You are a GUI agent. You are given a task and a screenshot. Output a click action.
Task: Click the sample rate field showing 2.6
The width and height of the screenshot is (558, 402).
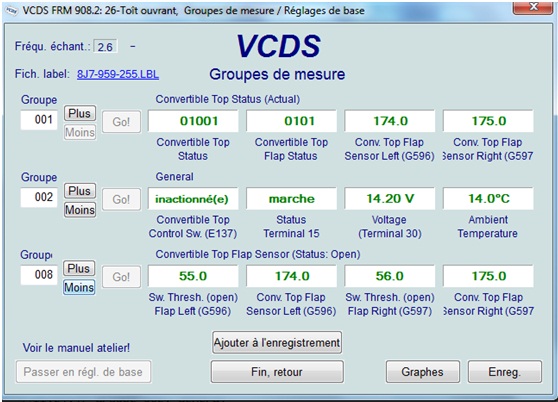coord(105,47)
